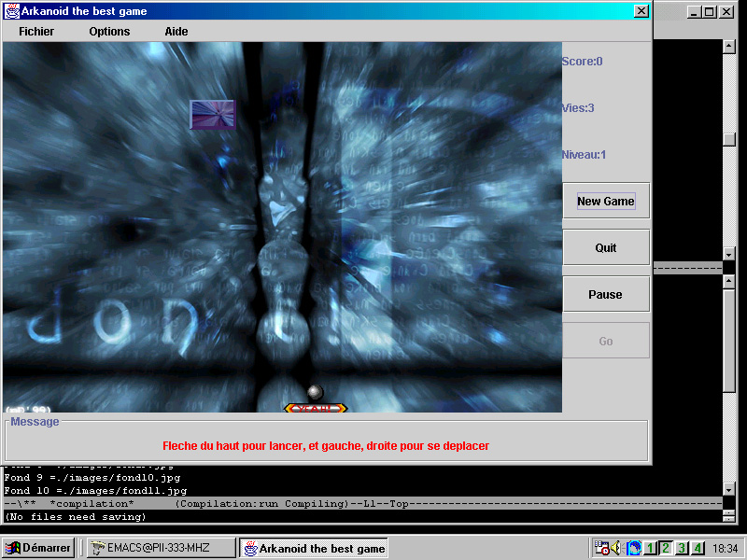The image size is (747, 560).
Task: Click the task scheduler icon in system tray
Action: tap(602, 548)
